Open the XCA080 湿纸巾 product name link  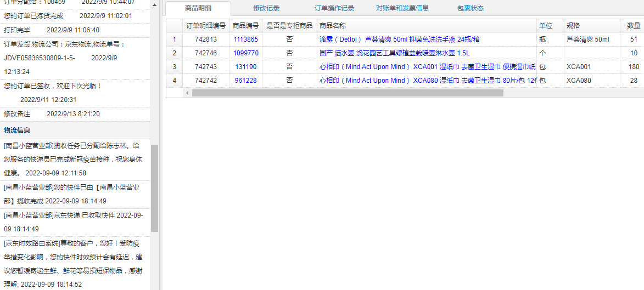pyautogui.click(x=428, y=81)
